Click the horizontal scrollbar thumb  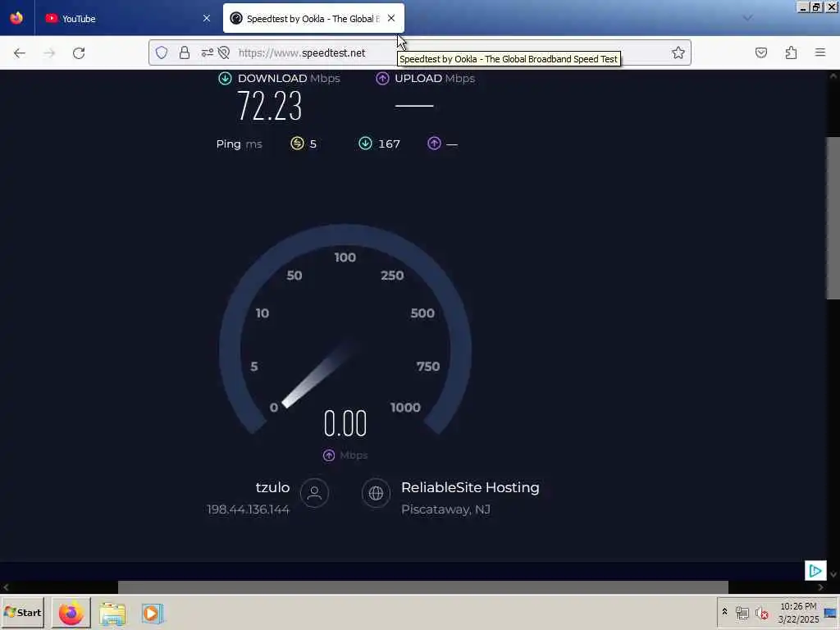(422, 587)
